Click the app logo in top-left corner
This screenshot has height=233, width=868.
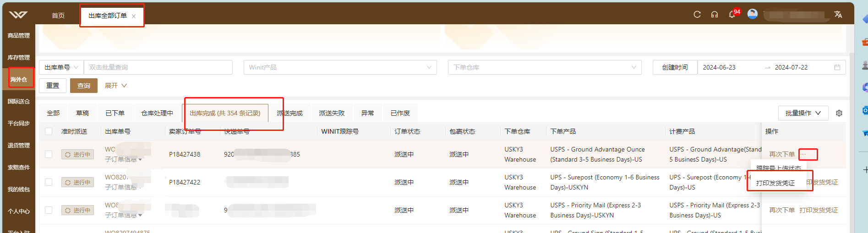click(18, 15)
